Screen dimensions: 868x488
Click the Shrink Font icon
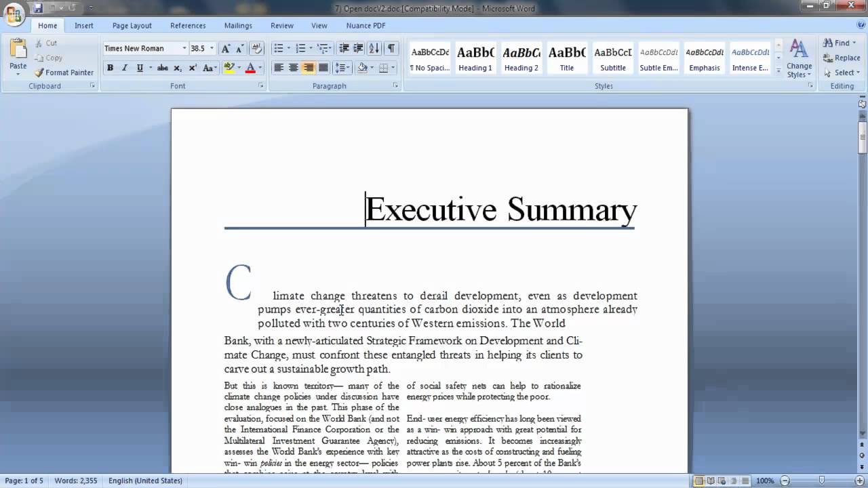(239, 49)
